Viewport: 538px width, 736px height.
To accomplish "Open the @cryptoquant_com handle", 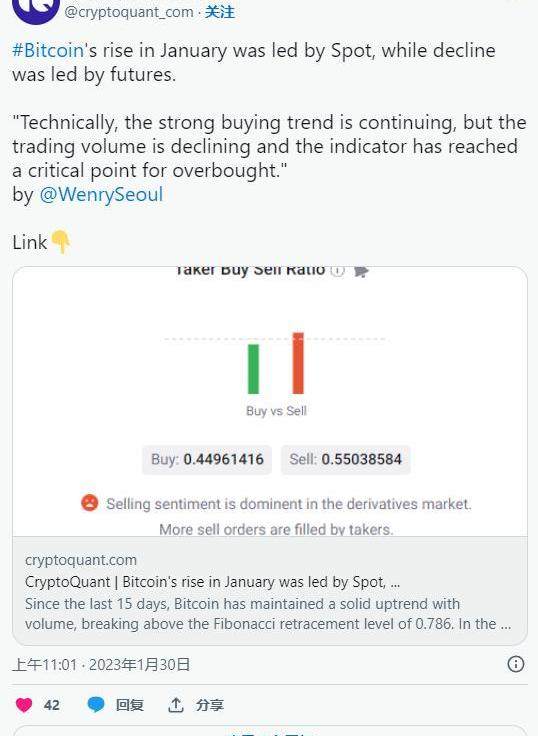I will tap(129, 12).
